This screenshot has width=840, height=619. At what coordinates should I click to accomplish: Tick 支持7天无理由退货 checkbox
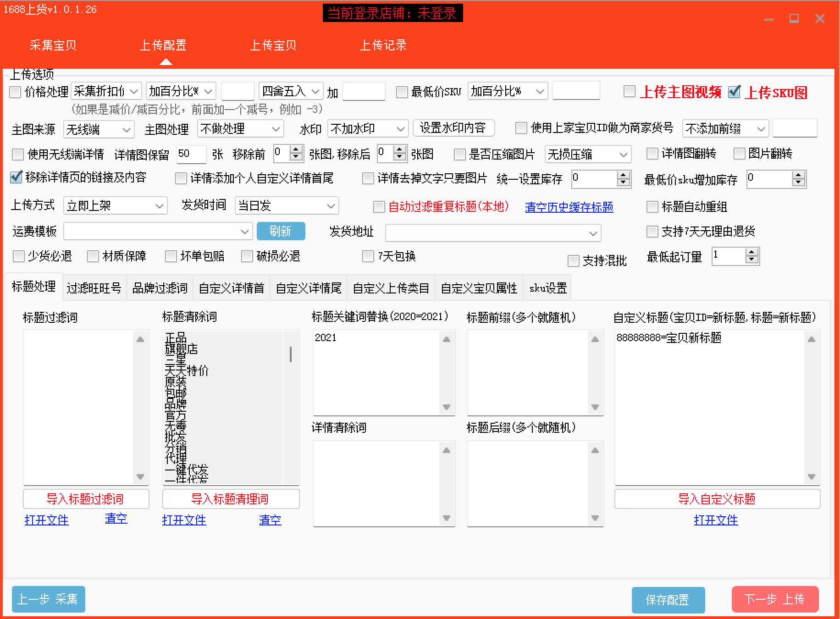(652, 231)
